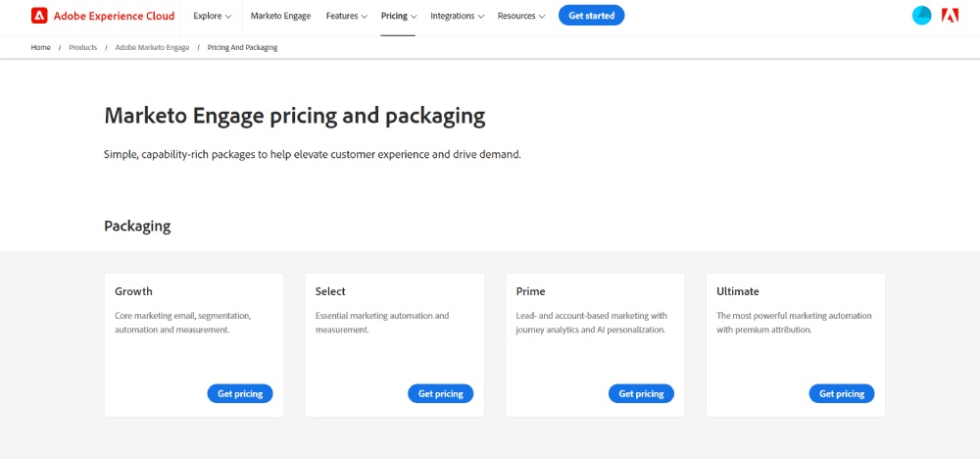The image size is (980, 459).
Task: Get pricing for the Prime package
Action: pos(641,393)
